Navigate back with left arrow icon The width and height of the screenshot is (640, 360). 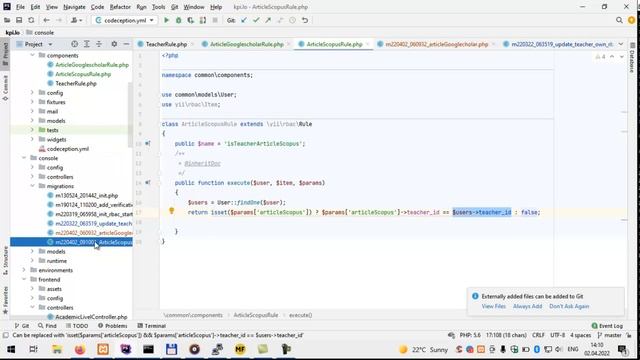[x=47, y=20]
